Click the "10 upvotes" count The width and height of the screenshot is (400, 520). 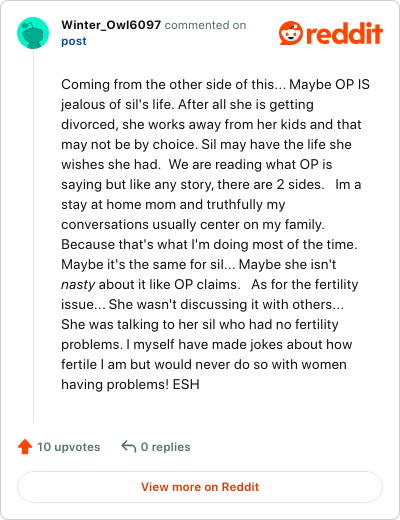68,447
